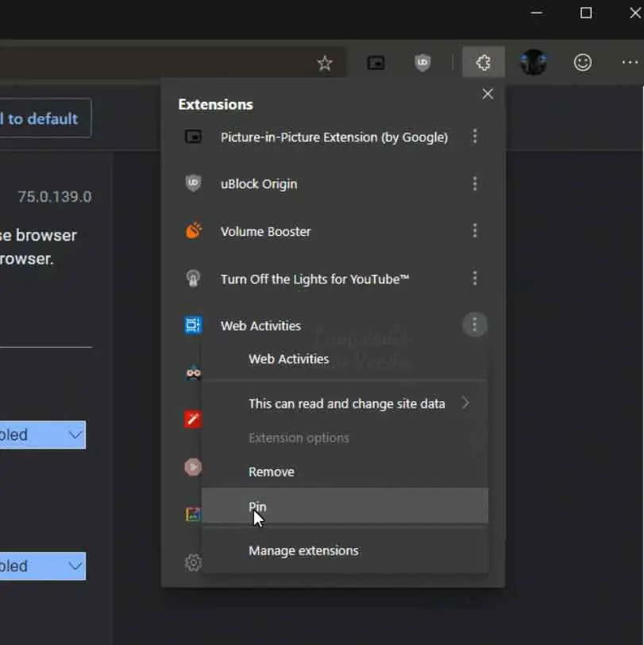Close the Extensions panel with X
The height and width of the screenshot is (645, 644).
click(x=488, y=95)
